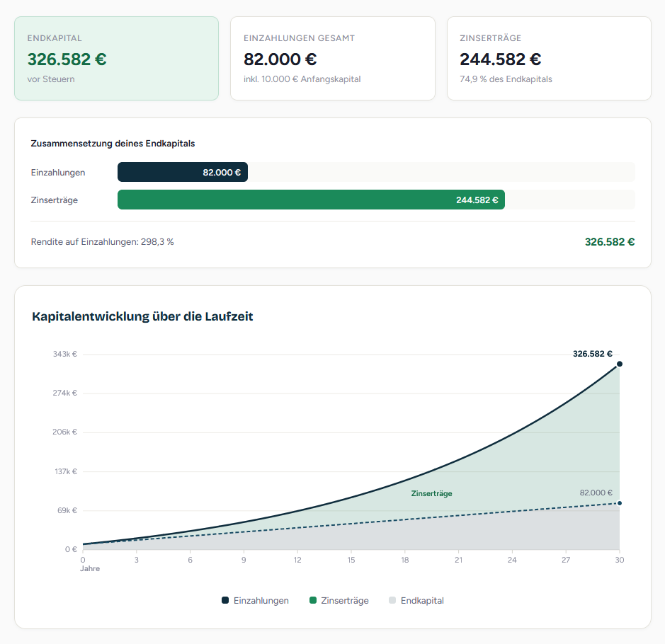Image resolution: width=665 pixels, height=644 pixels.
Task: Select the Einzahlungen Gesamt summary card
Action: pos(332,59)
